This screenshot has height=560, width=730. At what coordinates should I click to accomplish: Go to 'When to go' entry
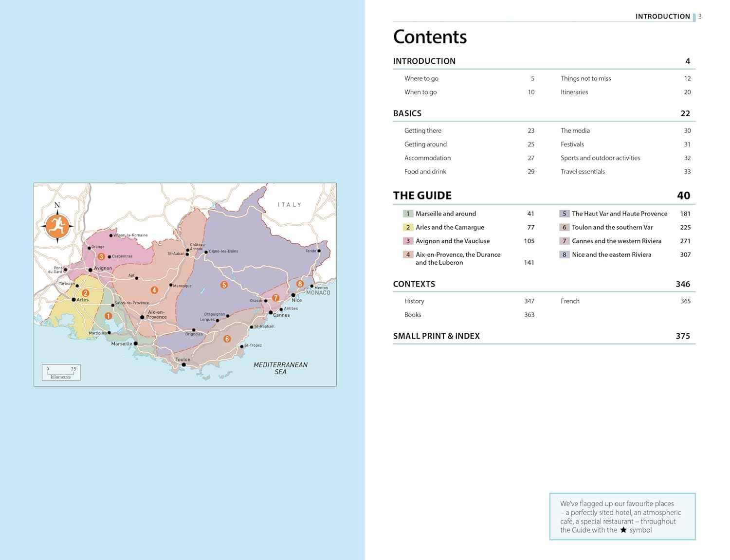coord(420,92)
